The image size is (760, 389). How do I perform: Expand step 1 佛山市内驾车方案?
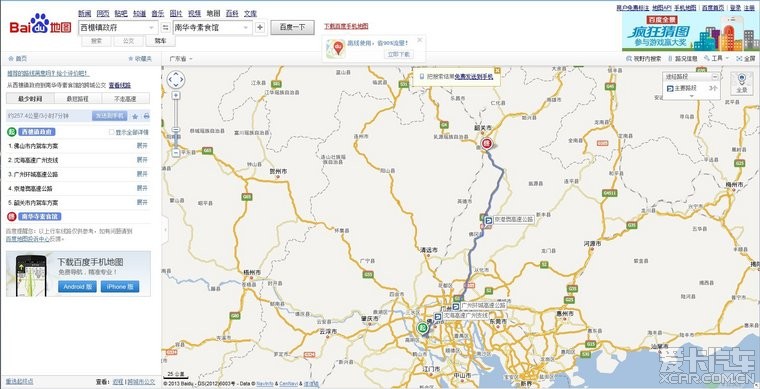[x=142, y=146]
